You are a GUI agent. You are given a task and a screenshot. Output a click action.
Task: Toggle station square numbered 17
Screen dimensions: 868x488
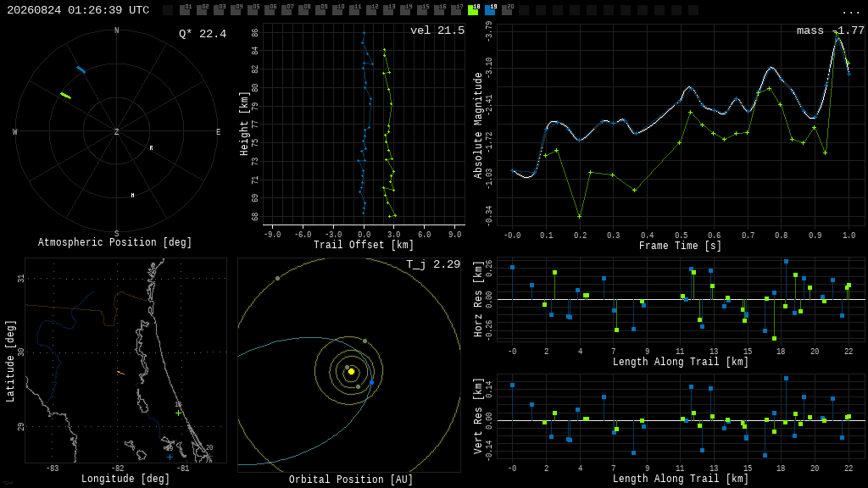[457, 10]
